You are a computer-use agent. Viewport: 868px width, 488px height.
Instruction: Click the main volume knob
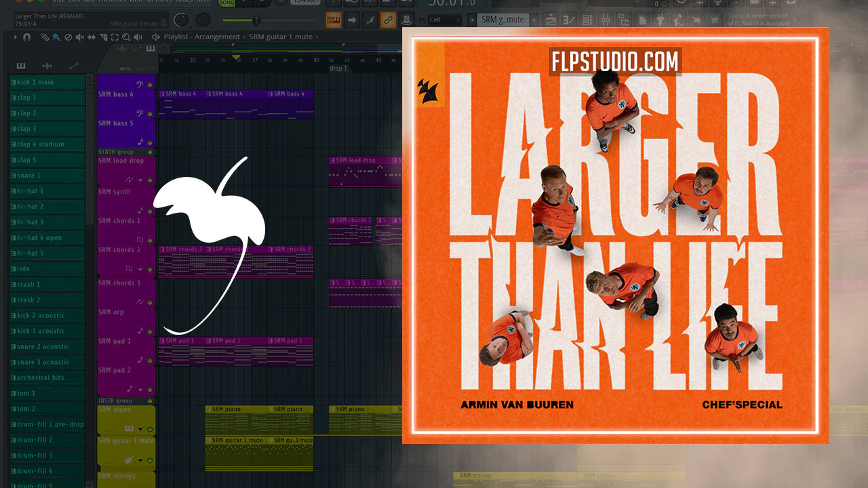point(182,20)
